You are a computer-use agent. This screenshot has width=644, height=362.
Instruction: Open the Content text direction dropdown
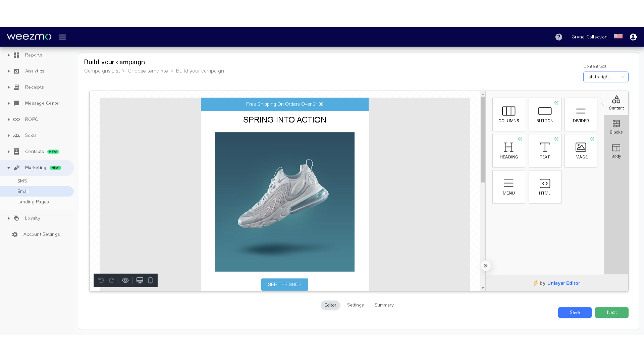605,77
